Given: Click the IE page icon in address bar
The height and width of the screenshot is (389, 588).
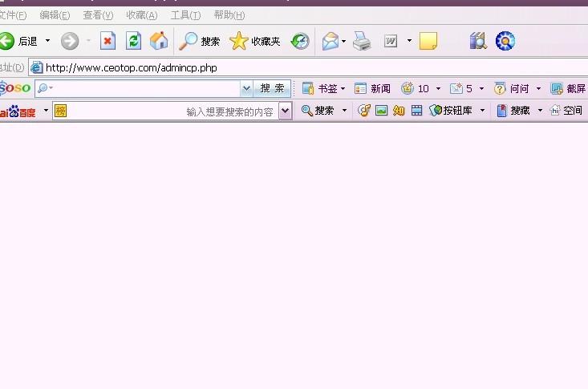Looking at the screenshot, I should coord(36,68).
